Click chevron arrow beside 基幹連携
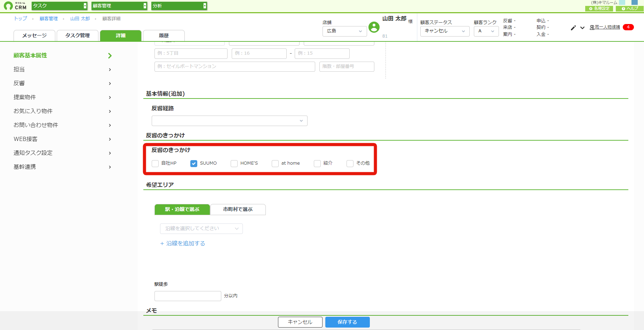 [x=110, y=167]
